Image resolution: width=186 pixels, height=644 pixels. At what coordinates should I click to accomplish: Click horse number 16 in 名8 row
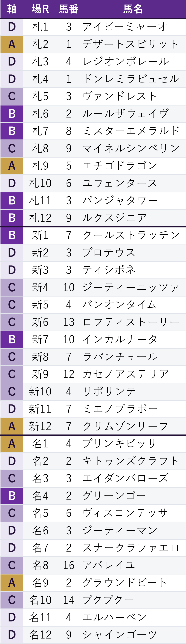(69, 565)
